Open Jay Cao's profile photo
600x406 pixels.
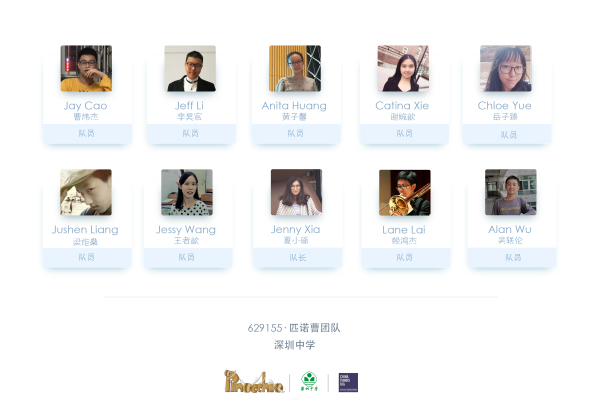pyautogui.click(x=86, y=68)
